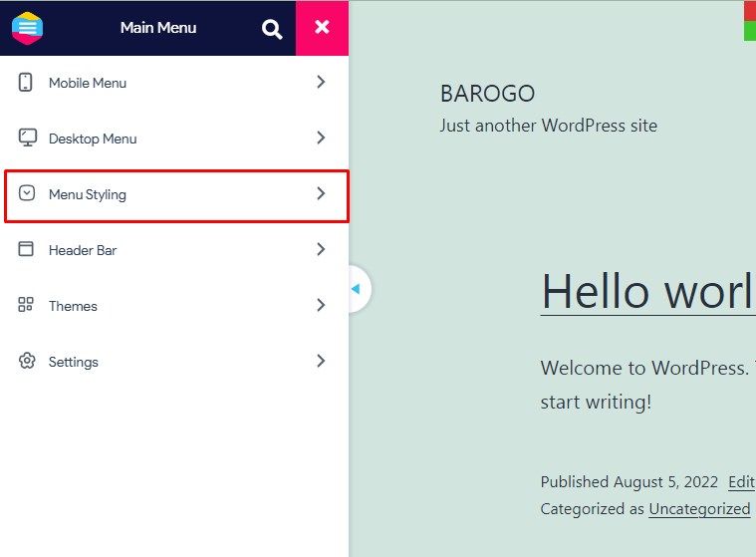Click the Header Bar window icon
Screen dimensions: 756x557
(26, 250)
